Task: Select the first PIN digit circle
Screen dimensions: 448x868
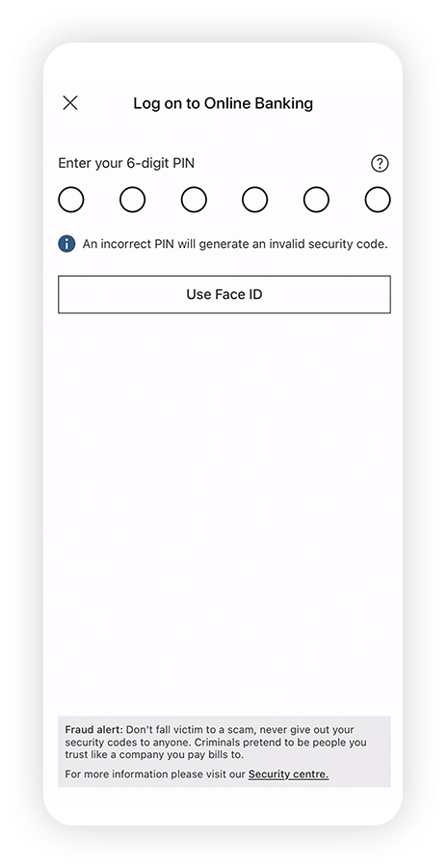Action: (x=71, y=200)
